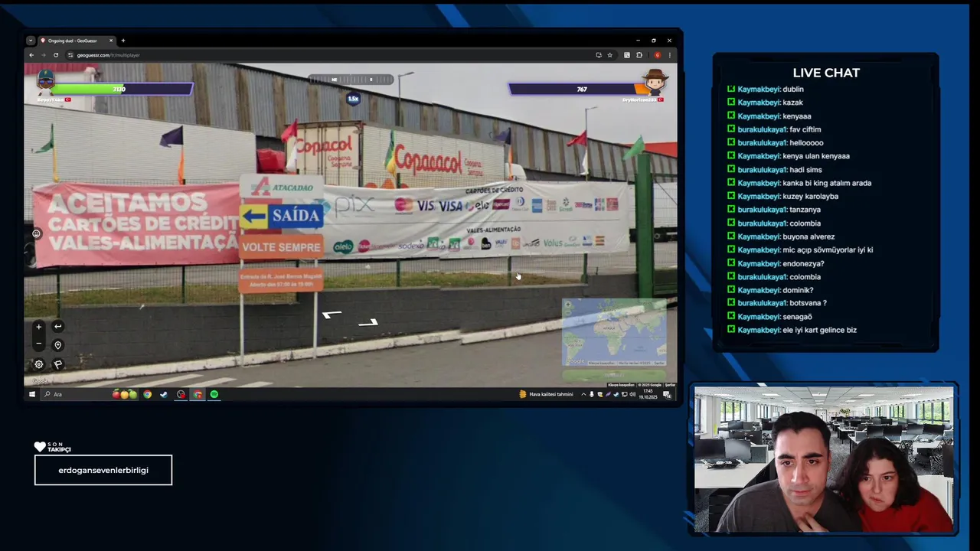Screen dimensions: 980x551
Task: Open the Windows Start menu
Action: 32,394
